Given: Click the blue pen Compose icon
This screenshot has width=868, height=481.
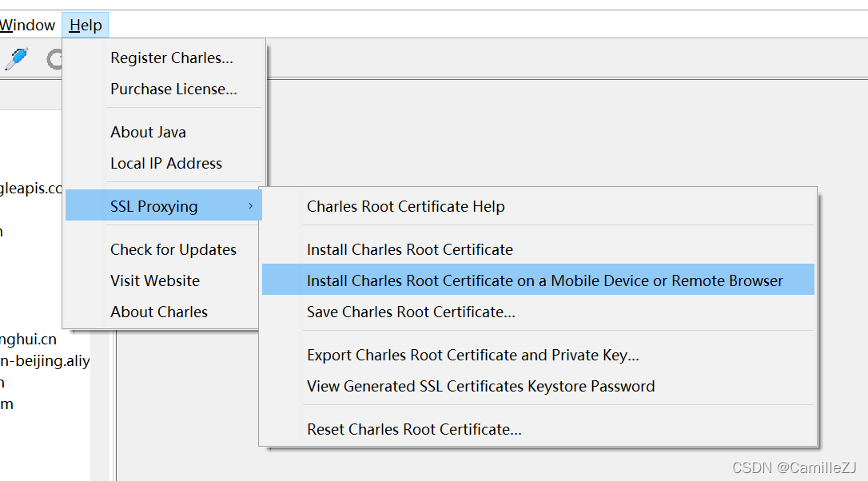Looking at the screenshot, I should (x=18, y=59).
